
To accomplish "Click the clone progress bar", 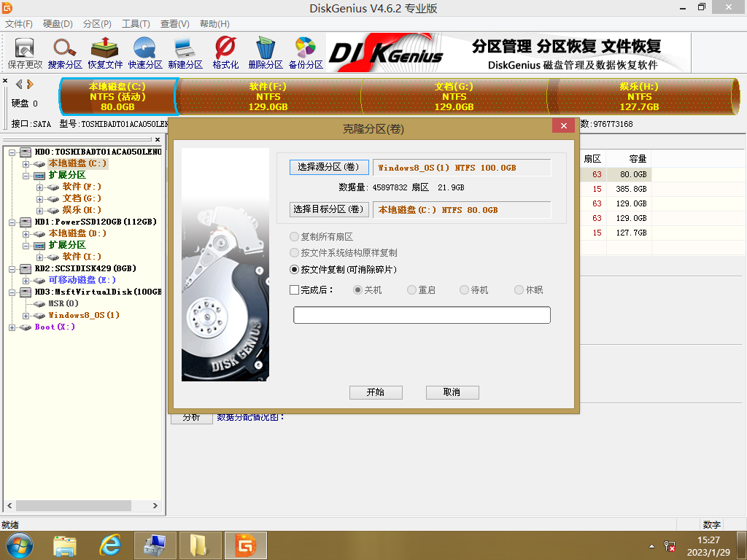I will tap(422, 315).
